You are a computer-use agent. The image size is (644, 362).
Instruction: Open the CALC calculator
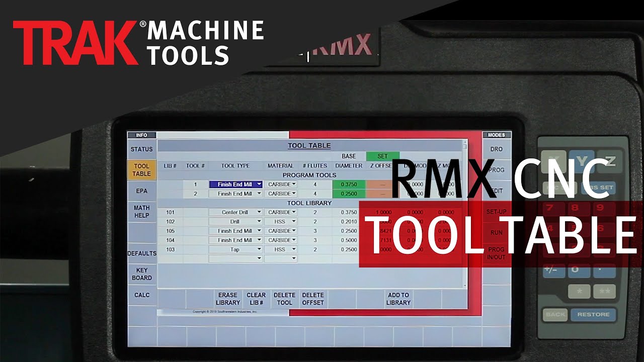tap(141, 295)
